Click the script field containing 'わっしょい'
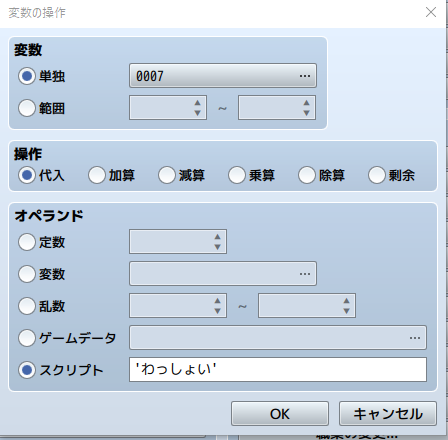The height and width of the screenshot is (440, 448). coord(278,370)
